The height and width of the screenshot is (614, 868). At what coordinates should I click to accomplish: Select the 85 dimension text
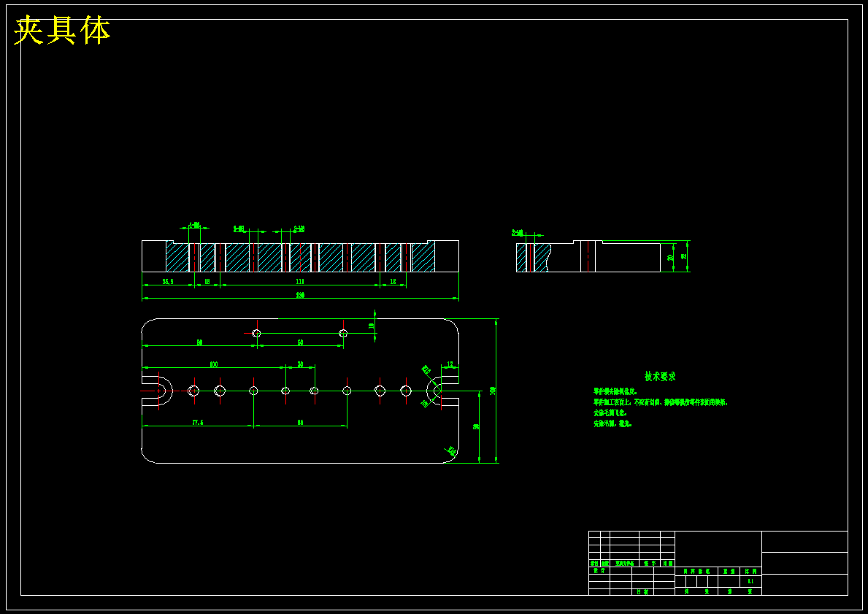click(x=300, y=423)
